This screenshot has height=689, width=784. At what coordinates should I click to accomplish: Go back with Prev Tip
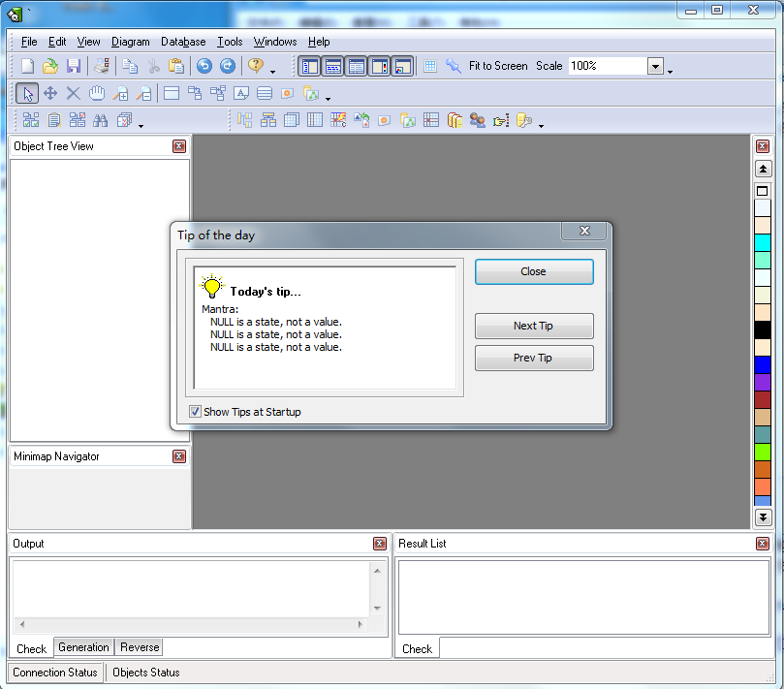pos(534,358)
